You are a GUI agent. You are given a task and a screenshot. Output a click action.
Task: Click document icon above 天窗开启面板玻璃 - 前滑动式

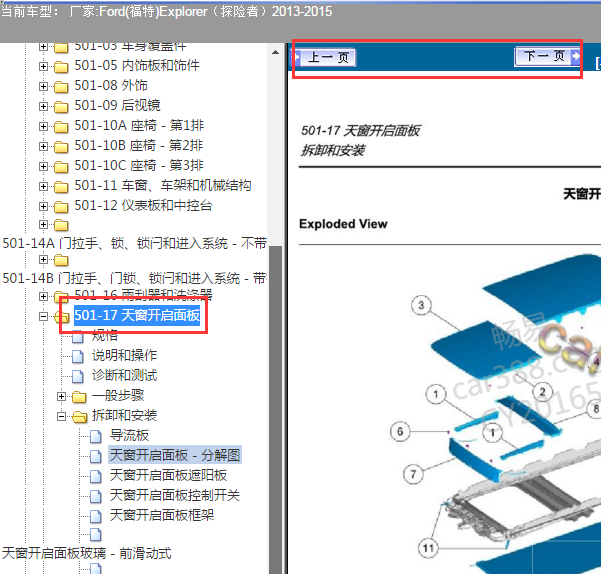click(96, 534)
